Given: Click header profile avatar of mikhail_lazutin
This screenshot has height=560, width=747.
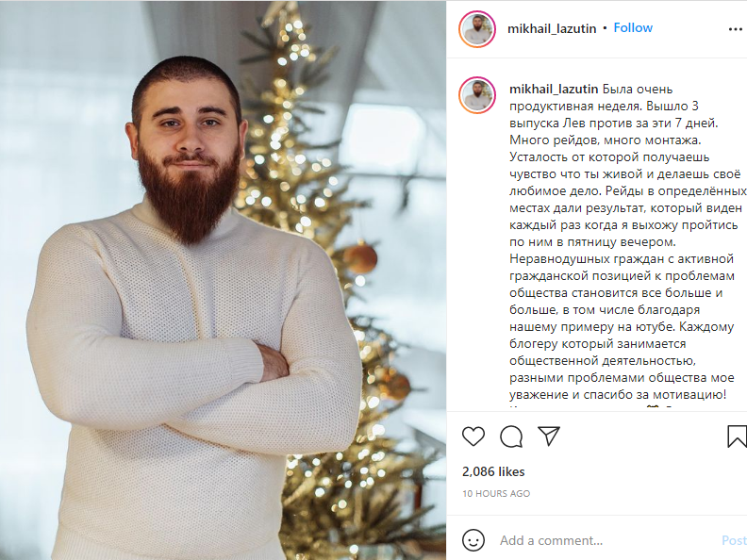Looking at the screenshot, I should (x=477, y=29).
